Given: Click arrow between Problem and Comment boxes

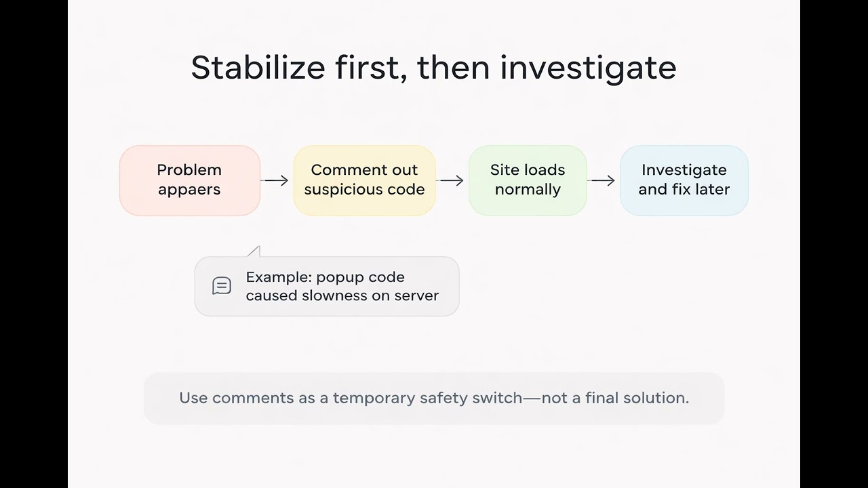Looking at the screenshot, I should 275,180.
